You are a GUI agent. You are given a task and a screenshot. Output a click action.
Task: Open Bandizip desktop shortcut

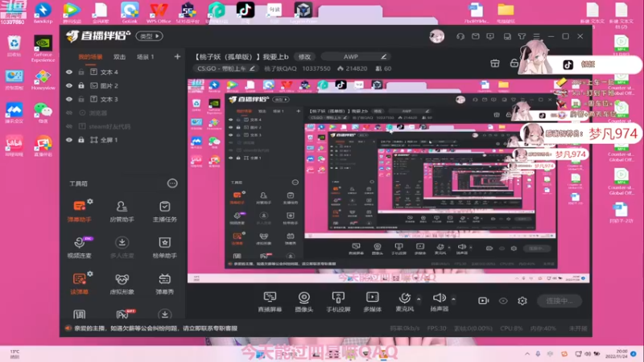pos(43,12)
